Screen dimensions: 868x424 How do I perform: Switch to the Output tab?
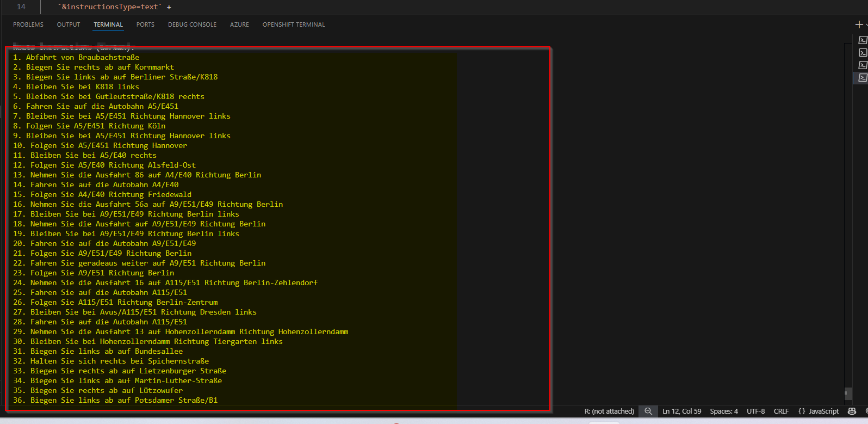(69, 24)
